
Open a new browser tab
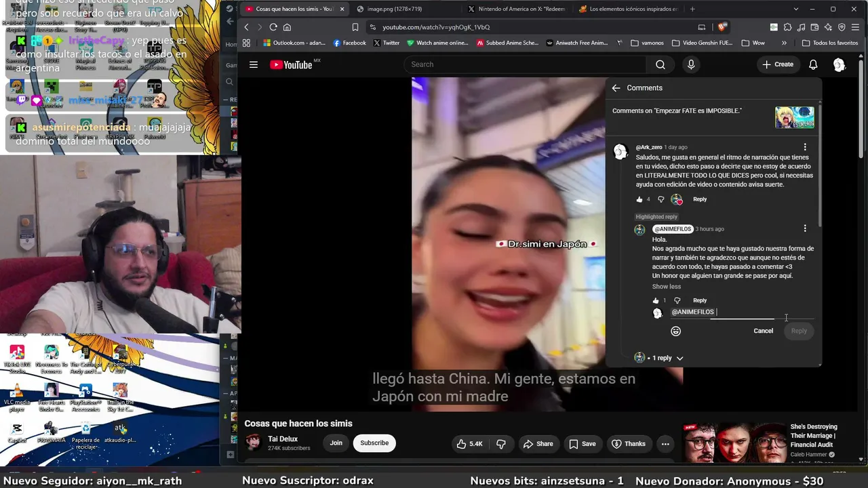pos(692,9)
